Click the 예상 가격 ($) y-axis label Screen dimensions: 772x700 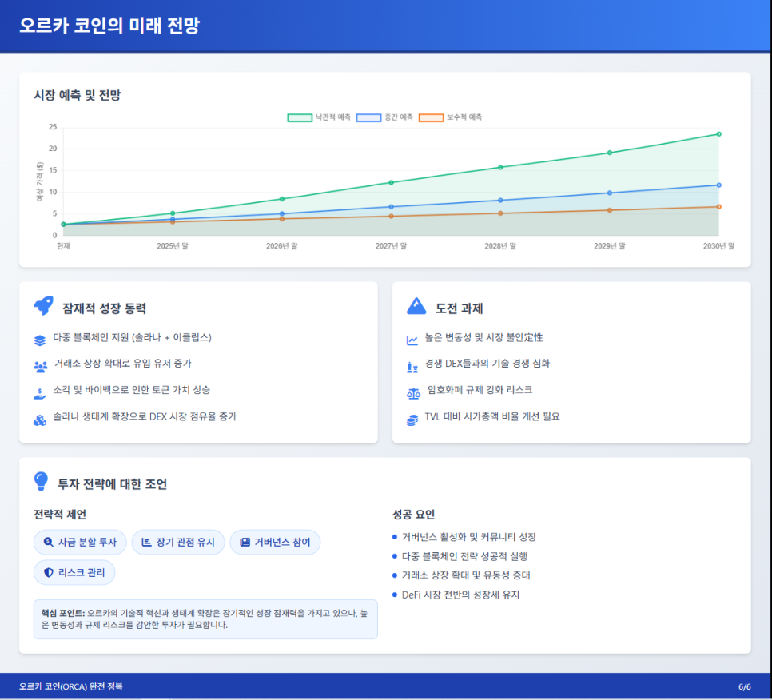click(40, 181)
